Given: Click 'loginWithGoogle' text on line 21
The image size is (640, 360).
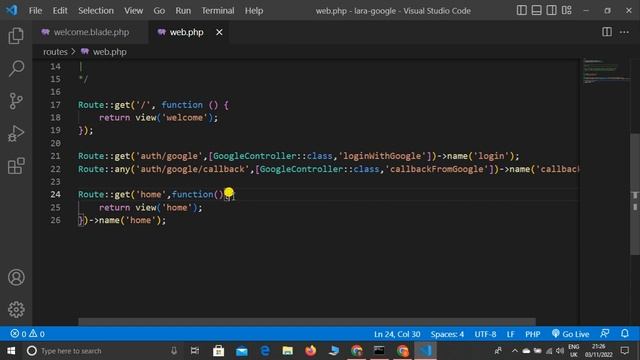Looking at the screenshot, I should coord(382,156).
